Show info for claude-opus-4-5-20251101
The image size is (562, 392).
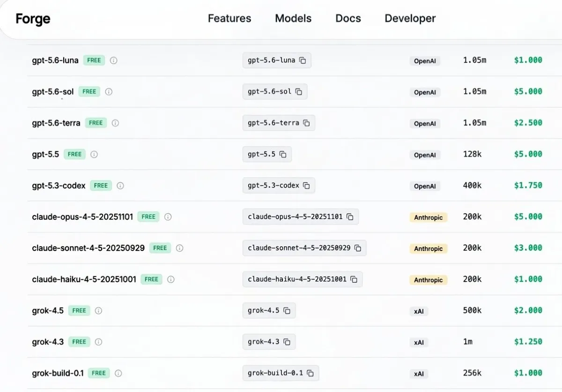point(168,217)
